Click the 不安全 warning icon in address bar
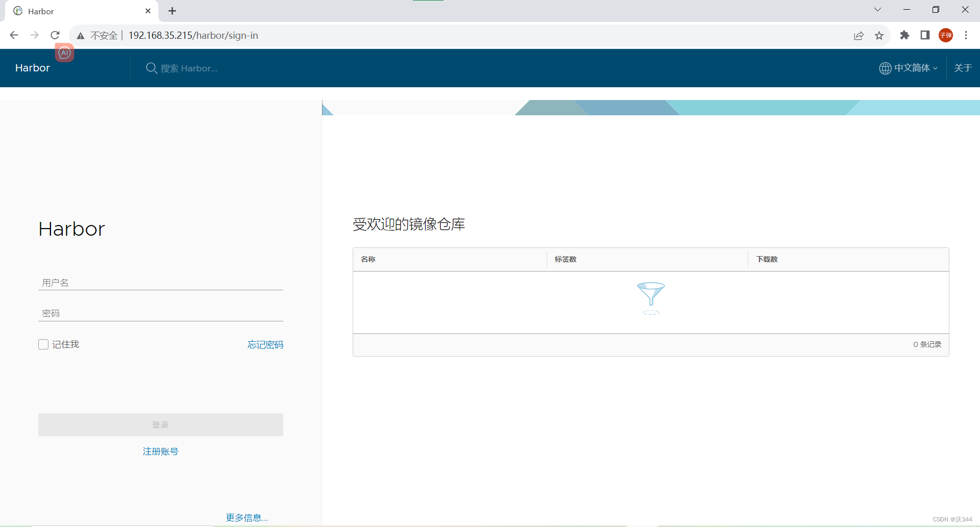This screenshot has width=980, height=527. point(80,35)
